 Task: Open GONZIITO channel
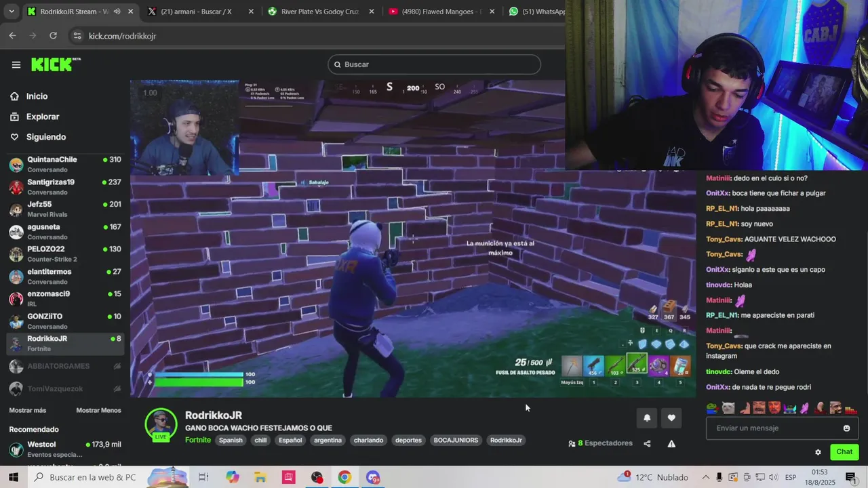coord(65,321)
